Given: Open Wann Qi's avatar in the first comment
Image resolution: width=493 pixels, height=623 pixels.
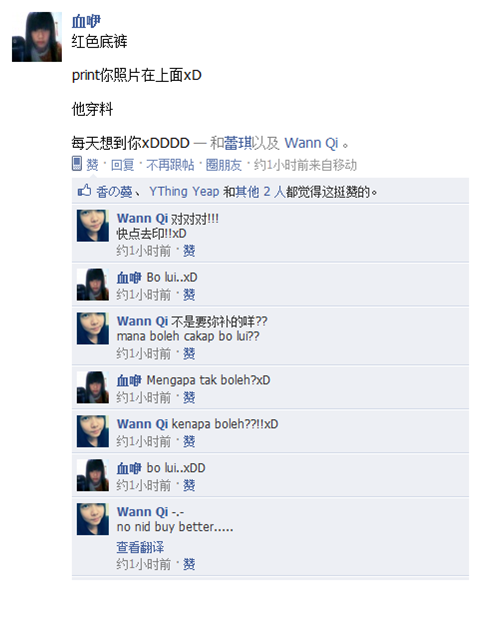Looking at the screenshot, I should [x=93, y=226].
